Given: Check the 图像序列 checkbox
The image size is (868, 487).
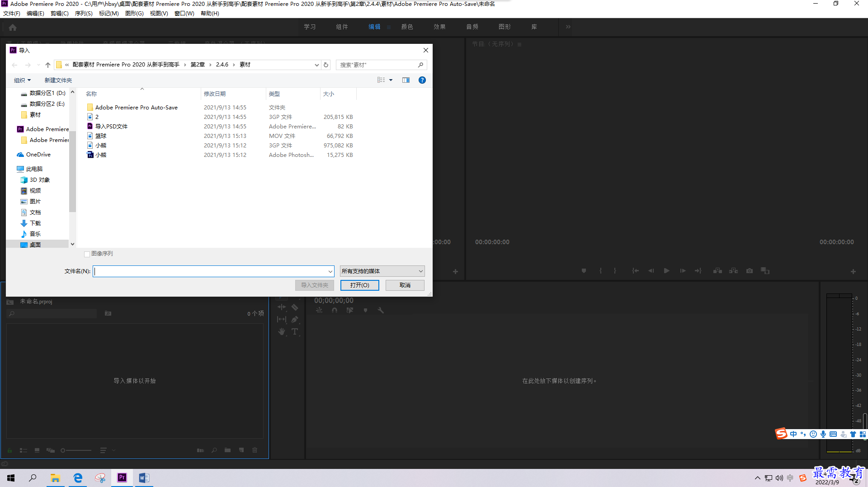Looking at the screenshot, I should [87, 254].
